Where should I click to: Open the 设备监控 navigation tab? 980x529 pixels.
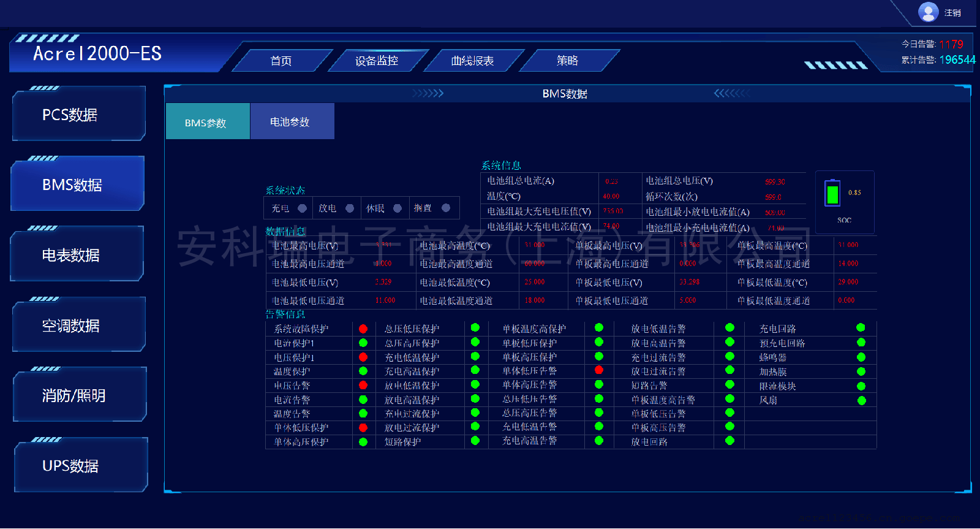pyautogui.click(x=377, y=61)
